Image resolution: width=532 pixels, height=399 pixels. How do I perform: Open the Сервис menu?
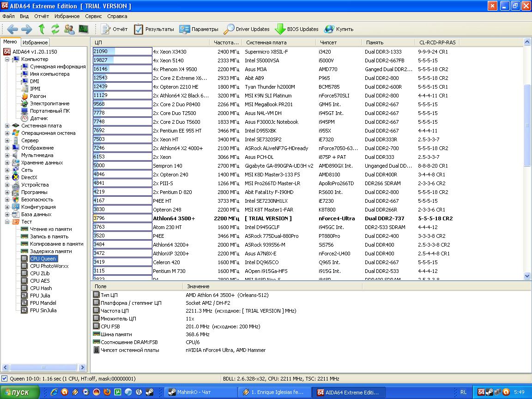93,16
